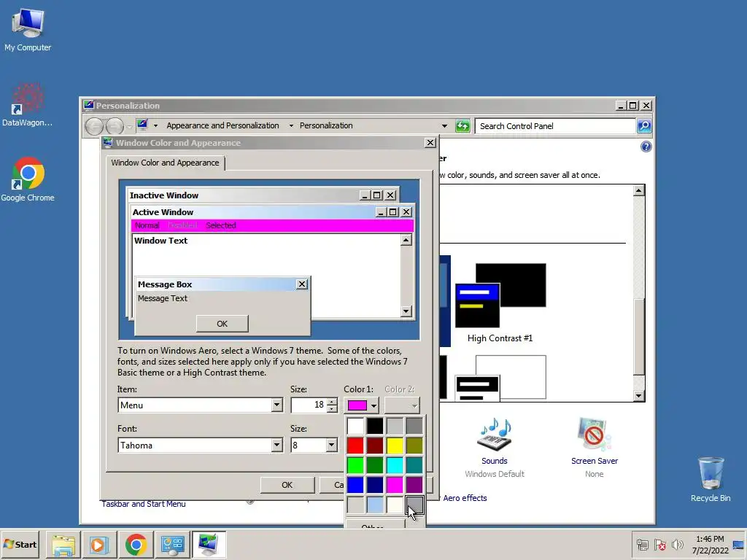Select the Window Color and Appearance tab
Image resolution: width=747 pixels, height=560 pixels.
(165, 163)
